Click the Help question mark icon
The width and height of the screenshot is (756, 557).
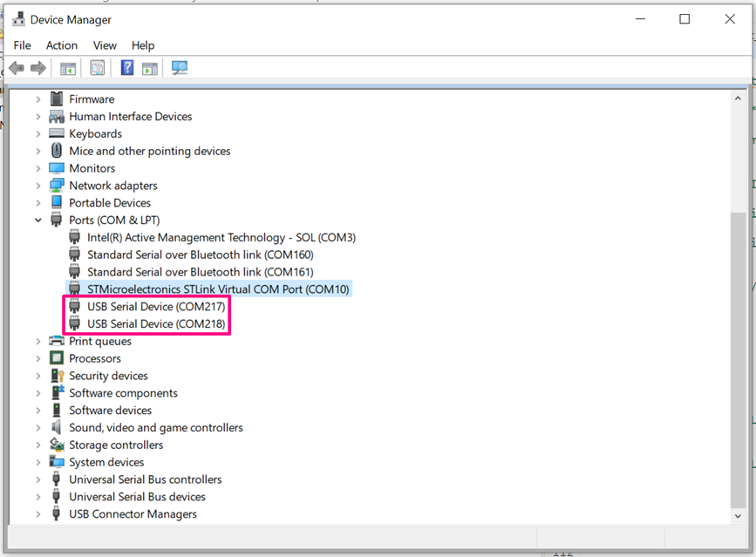coord(126,67)
